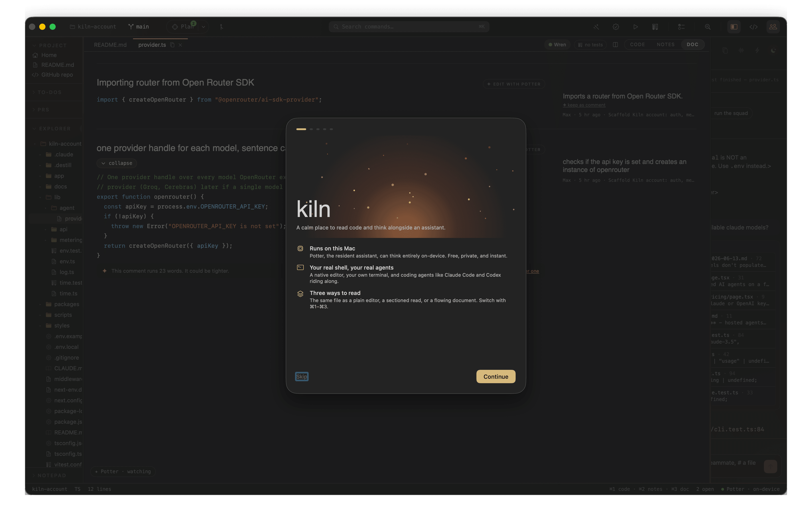812x528 pixels.
Task: Click the kiln-account folder title icon
Action: point(72,27)
